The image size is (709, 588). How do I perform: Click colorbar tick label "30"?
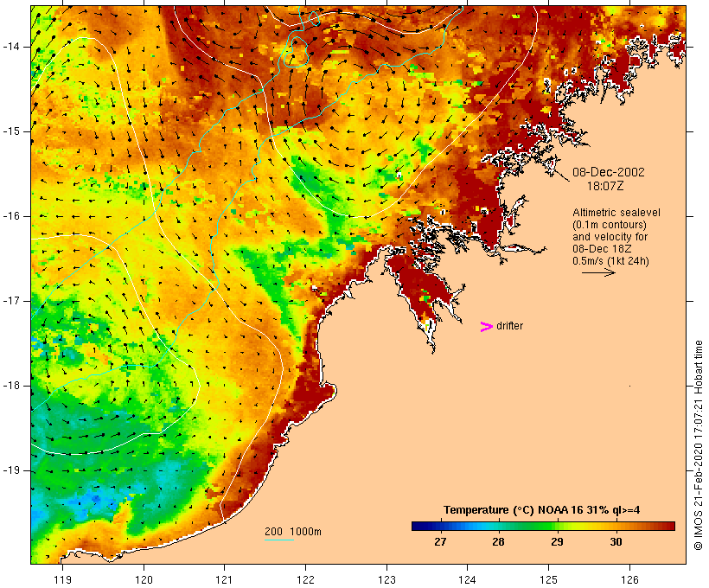point(616,542)
